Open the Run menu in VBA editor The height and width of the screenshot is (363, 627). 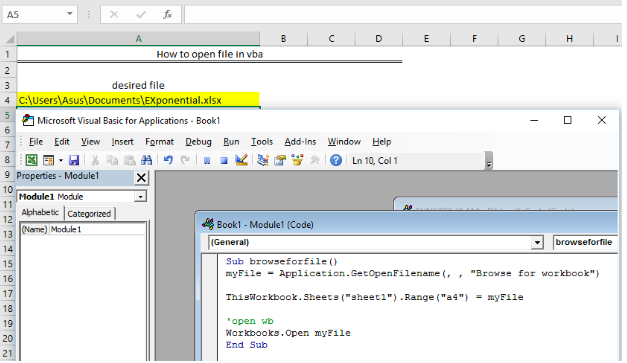(x=231, y=142)
